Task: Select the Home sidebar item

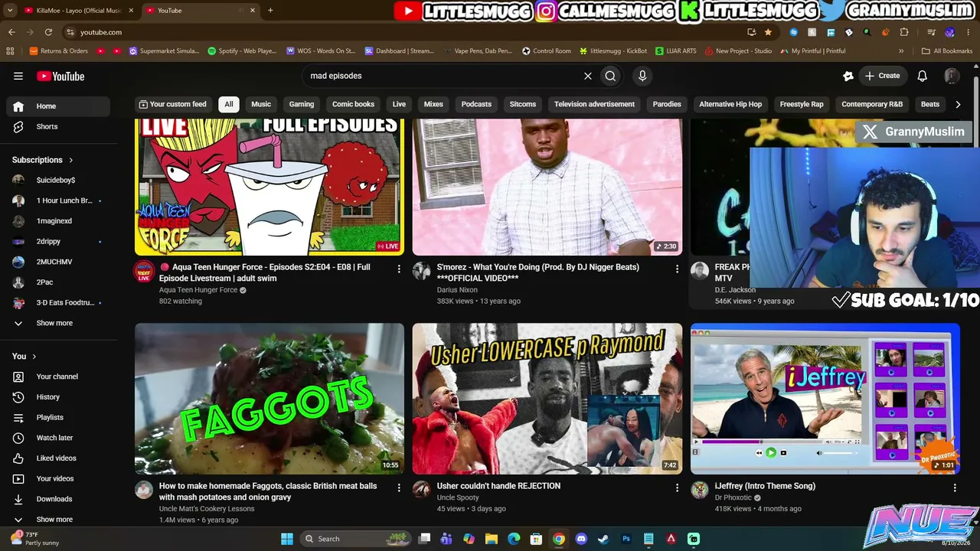Action: coord(58,106)
